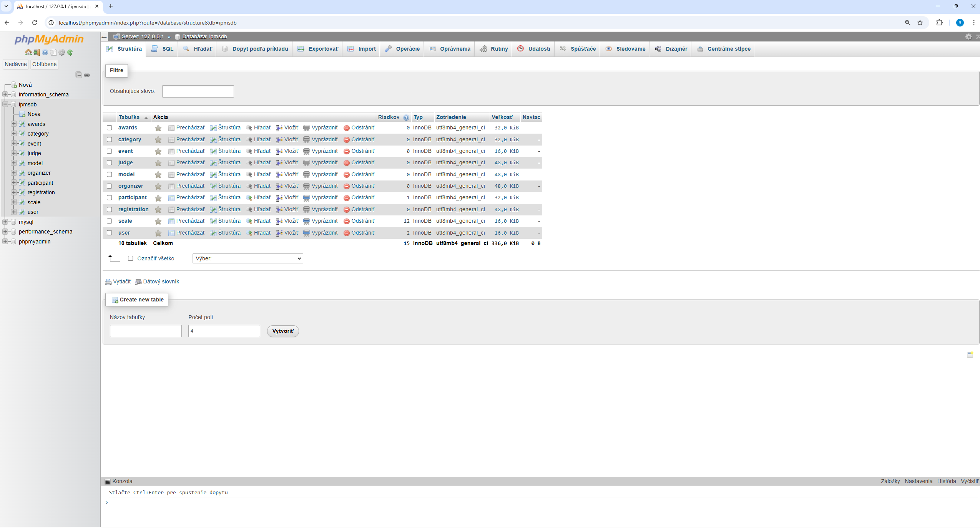Open phpMyAdmin documentation help icon

click(45, 53)
